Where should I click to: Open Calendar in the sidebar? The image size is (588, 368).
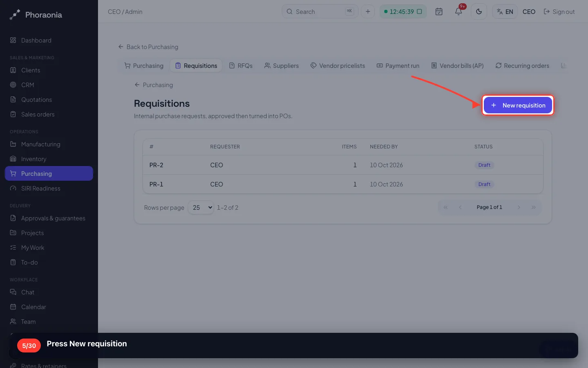pyautogui.click(x=49, y=307)
